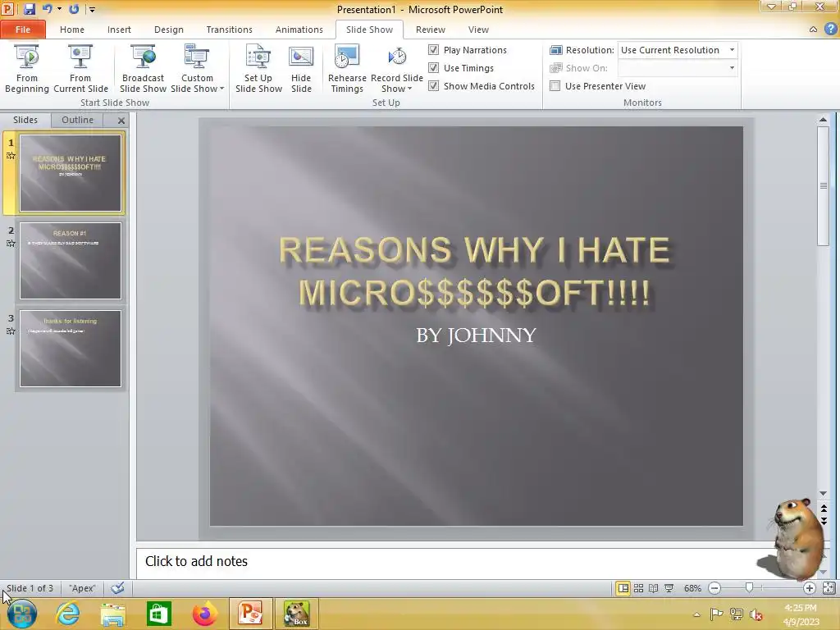Switch to Normal view icon

[x=623, y=588]
